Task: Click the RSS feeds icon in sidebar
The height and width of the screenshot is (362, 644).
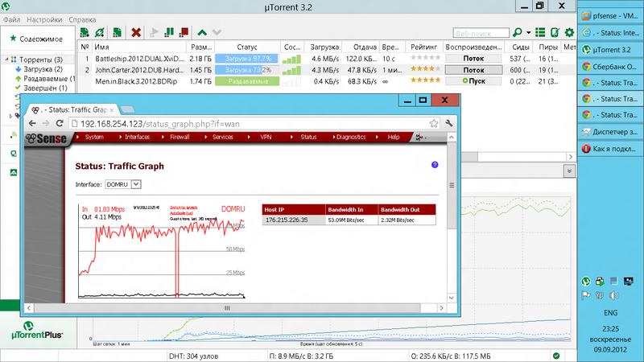Action: pos(14,134)
